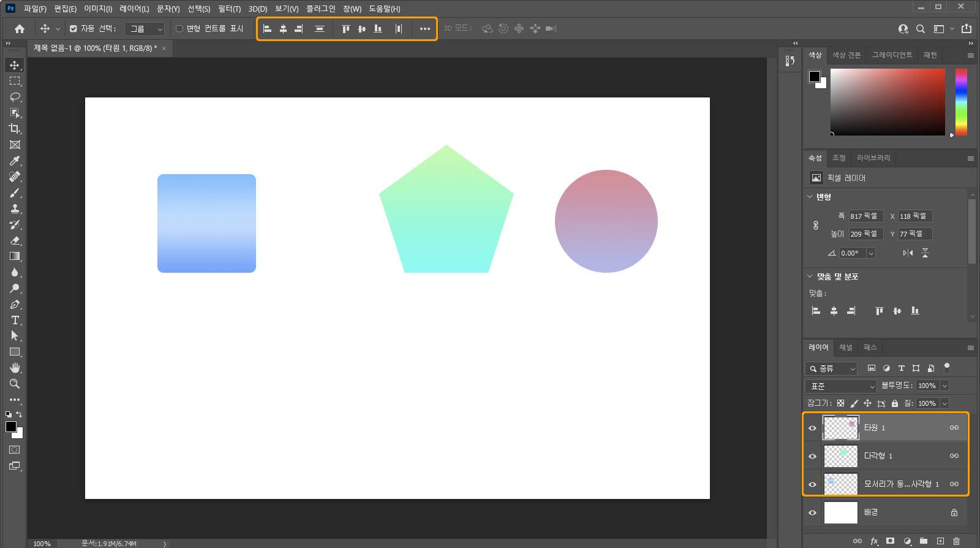Open the workspace switcher dropdown arrow
Screen dimensions: 980x548
point(952,29)
